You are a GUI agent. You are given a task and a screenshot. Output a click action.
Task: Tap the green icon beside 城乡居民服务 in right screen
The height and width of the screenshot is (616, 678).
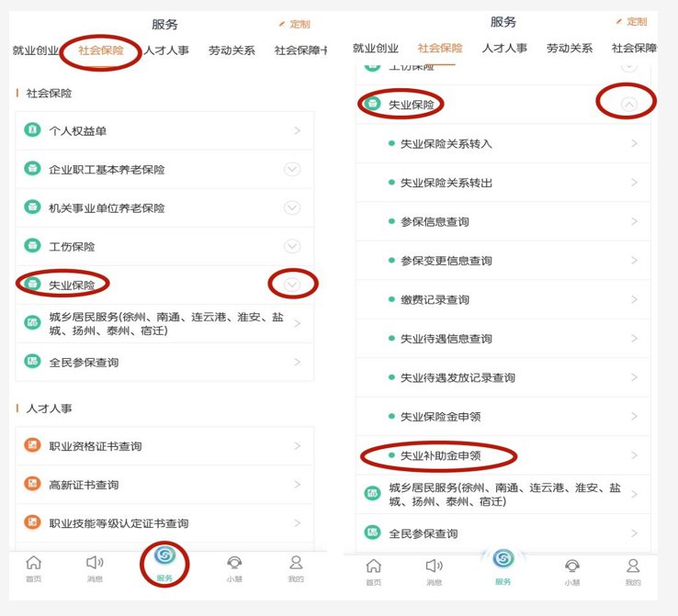coord(372,493)
